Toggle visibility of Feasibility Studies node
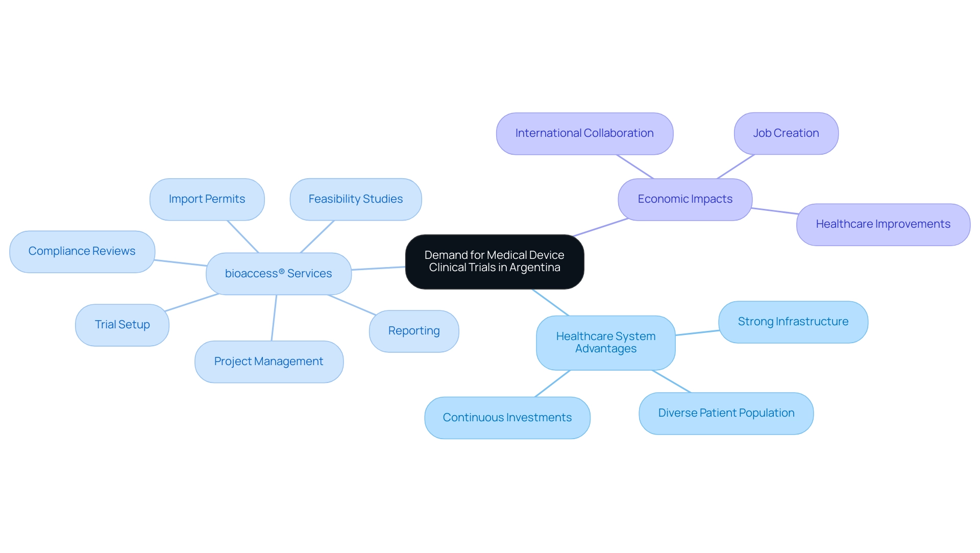This screenshot has height=553, width=980. pos(356,198)
